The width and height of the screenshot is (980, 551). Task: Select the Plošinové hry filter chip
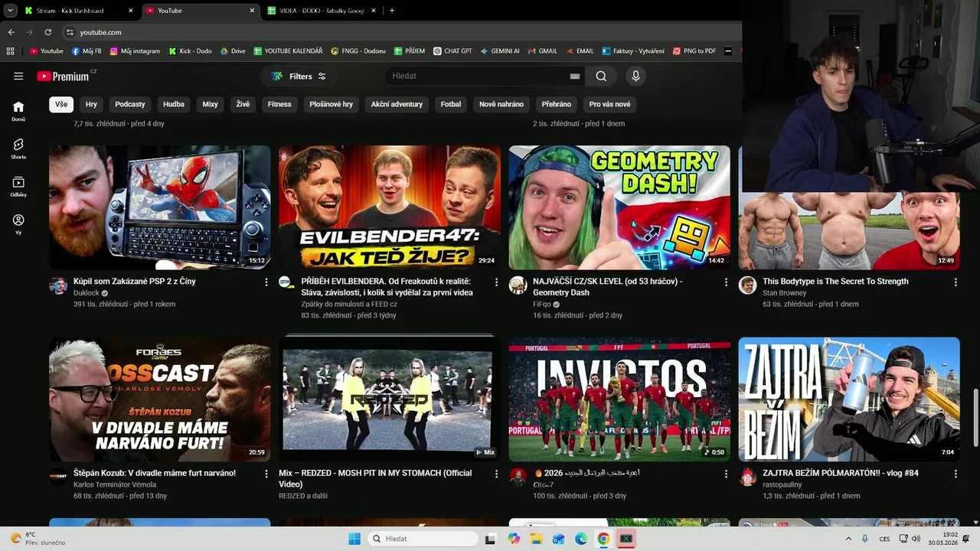(331, 104)
